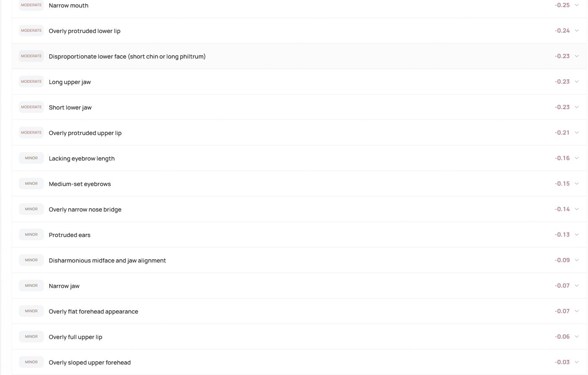
Task: Expand chevron for Overly protruded upper lip
Action: click(x=577, y=133)
